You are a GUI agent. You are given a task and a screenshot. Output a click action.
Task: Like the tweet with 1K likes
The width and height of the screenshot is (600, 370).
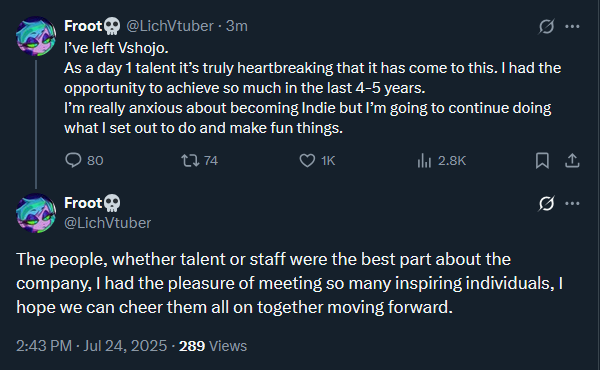[x=307, y=160]
